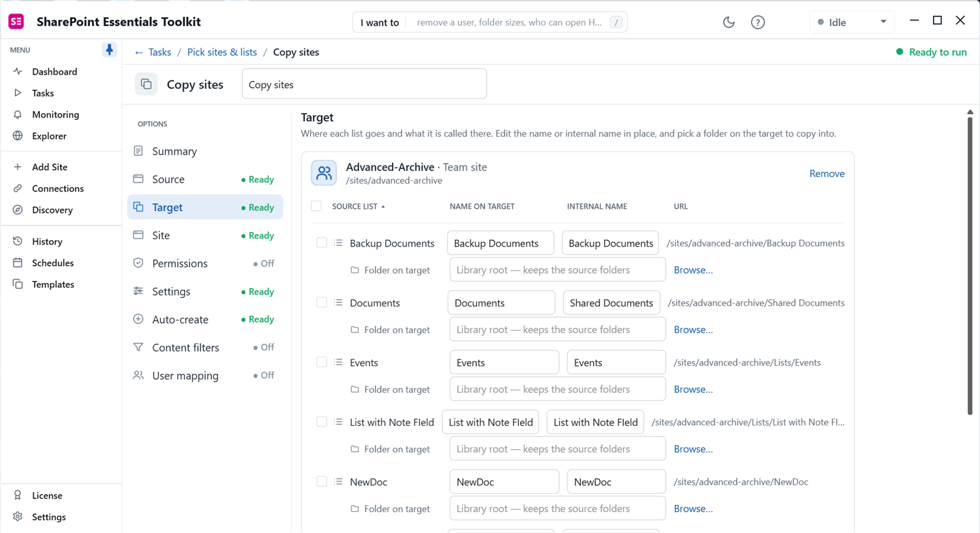Open the help question mark icon

(758, 22)
